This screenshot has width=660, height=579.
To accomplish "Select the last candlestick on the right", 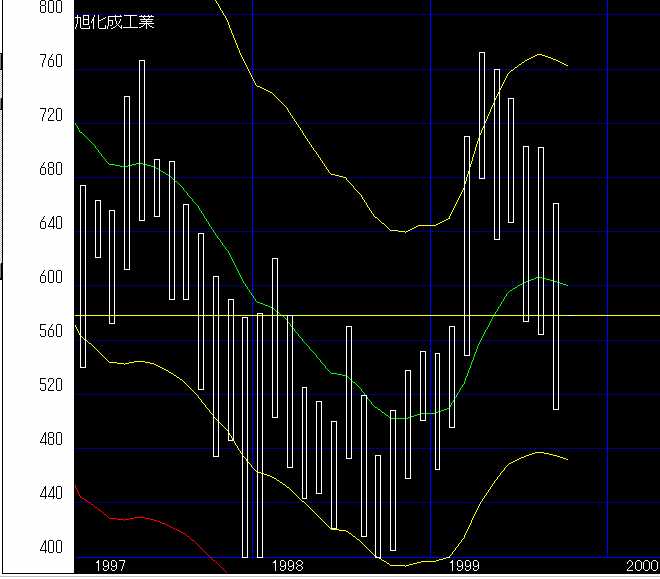I will pos(556,305).
